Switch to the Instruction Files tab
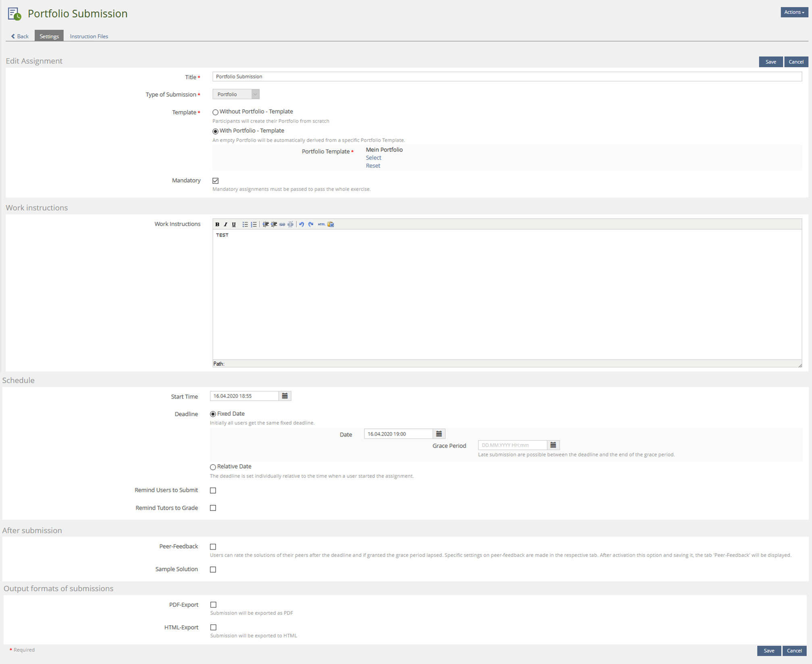 89,36
